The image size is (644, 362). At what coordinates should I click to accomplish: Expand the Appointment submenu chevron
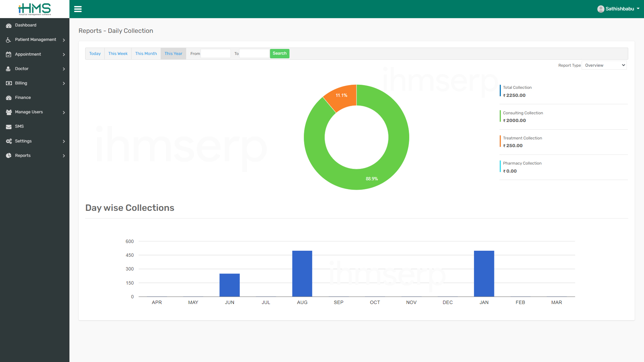(x=64, y=54)
